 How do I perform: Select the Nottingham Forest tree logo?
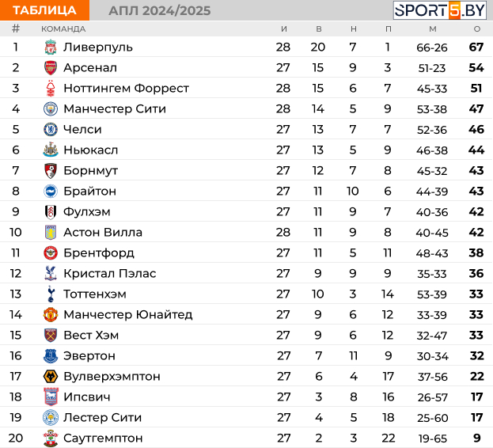51,89
